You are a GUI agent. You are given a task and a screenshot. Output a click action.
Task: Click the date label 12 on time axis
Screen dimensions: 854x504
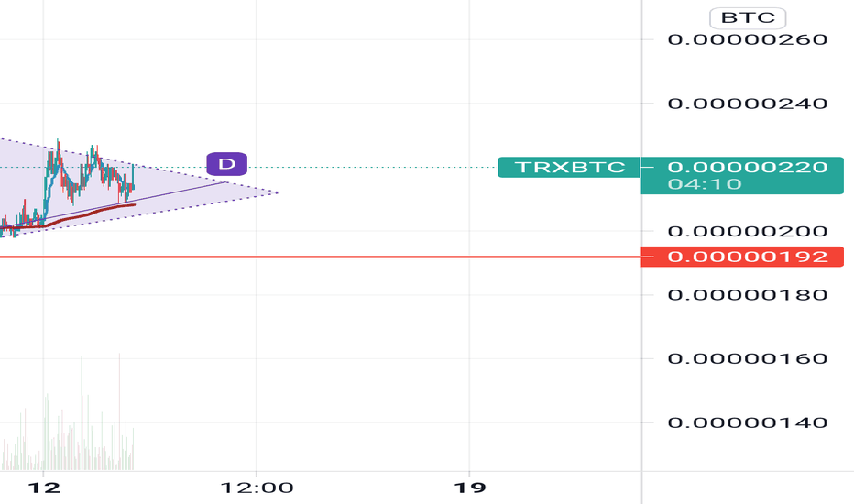(x=44, y=488)
